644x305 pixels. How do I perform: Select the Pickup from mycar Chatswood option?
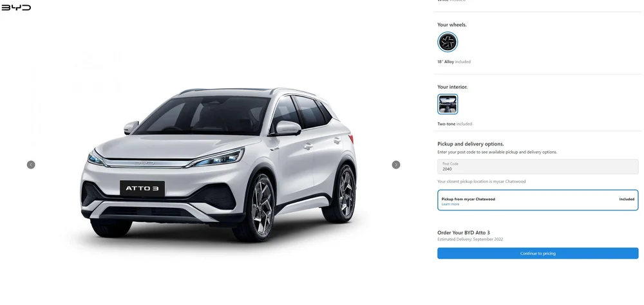(x=538, y=200)
